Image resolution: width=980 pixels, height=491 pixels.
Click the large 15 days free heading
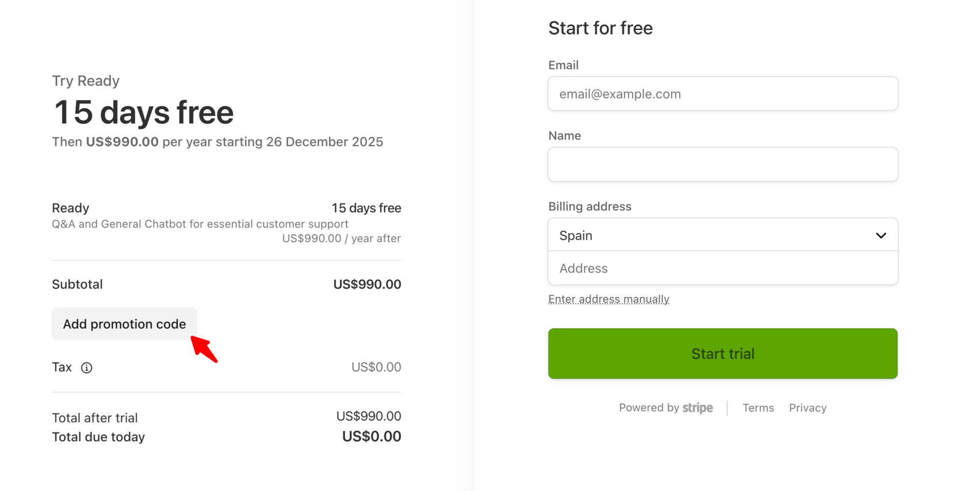click(143, 112)
